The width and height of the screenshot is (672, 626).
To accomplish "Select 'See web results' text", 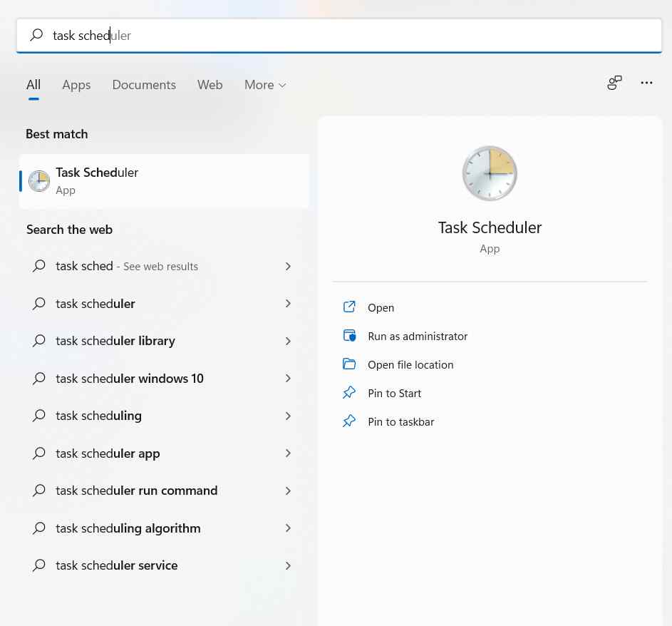I will coord(161,266).
